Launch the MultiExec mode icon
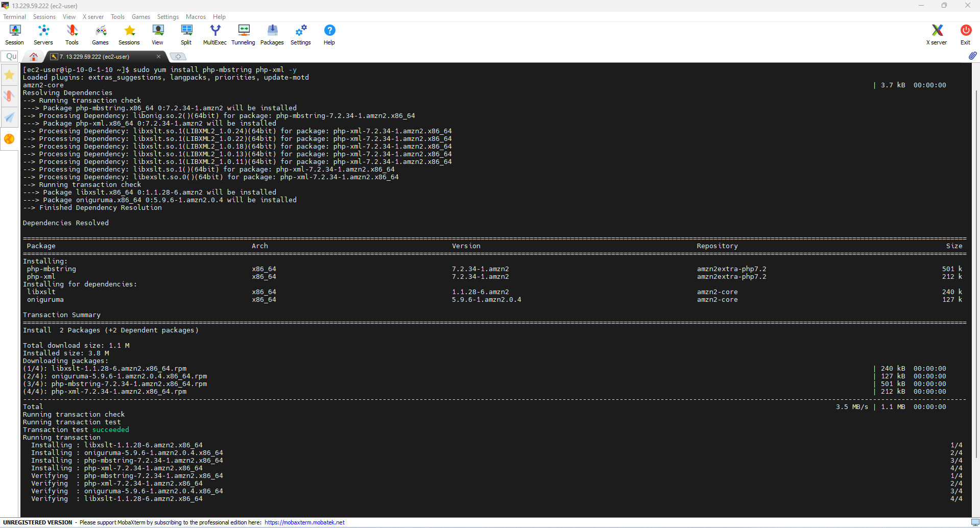The width and height of the screenshot is (980, 528). (215, 35)
